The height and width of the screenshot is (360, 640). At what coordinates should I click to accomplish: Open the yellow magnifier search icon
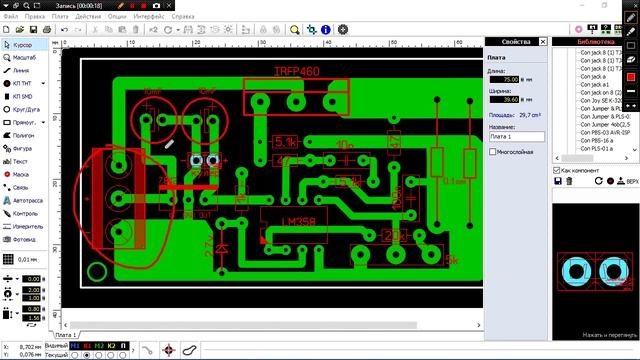[x=294, y=30]
